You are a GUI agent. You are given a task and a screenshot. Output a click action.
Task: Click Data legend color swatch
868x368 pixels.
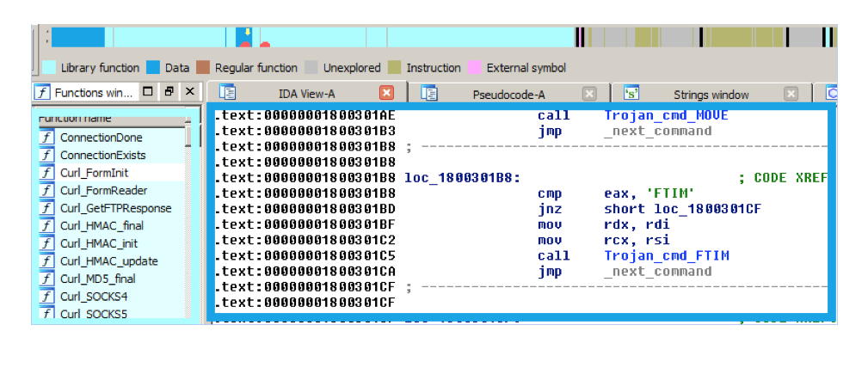pyautogui.click(x=153, y=68)
